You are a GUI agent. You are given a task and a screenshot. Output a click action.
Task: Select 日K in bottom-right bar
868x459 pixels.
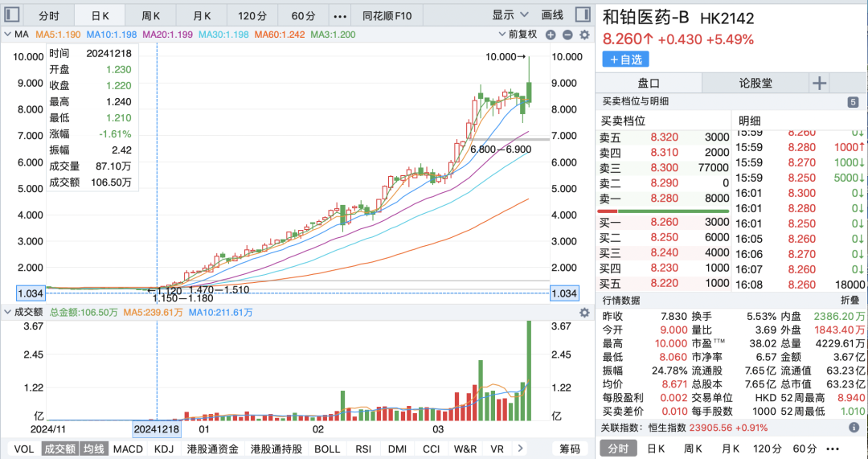pos(656,449)
